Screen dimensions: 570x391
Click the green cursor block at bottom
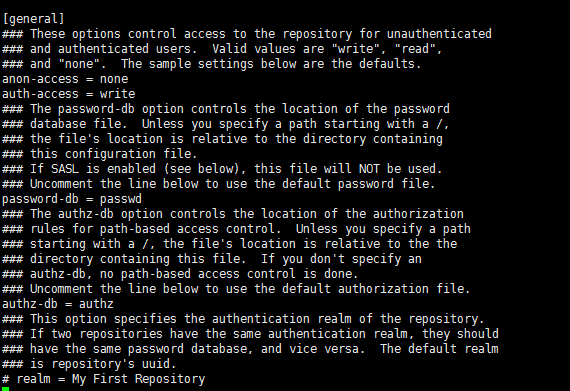5,389
